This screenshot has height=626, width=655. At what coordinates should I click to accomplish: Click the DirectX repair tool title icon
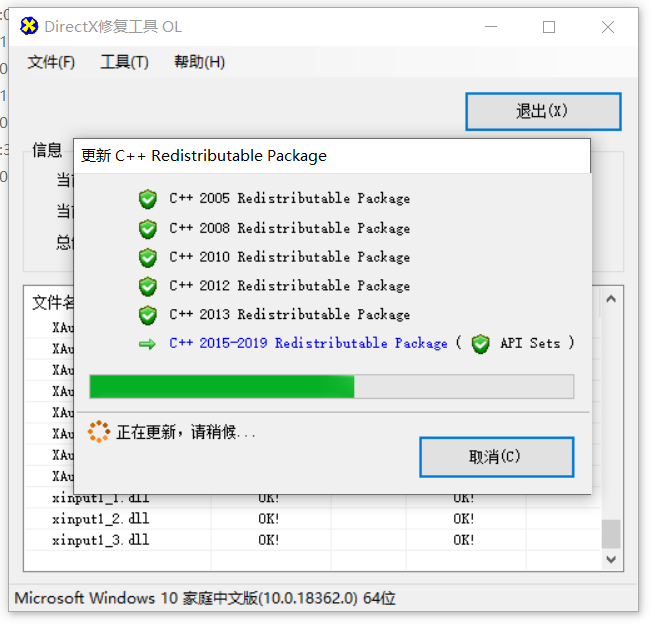pyautogui.click(x=29, y=26)
